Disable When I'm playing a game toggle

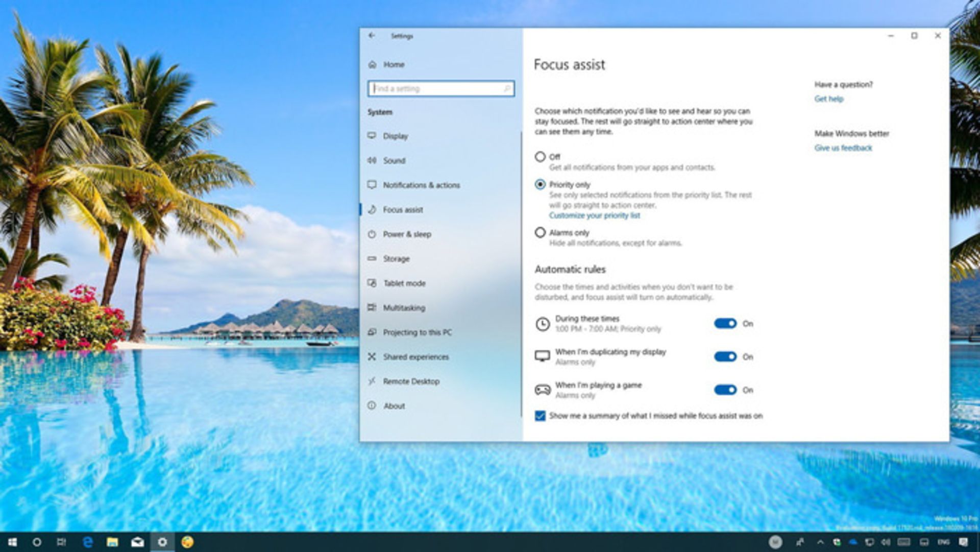(x=725, y=390)
